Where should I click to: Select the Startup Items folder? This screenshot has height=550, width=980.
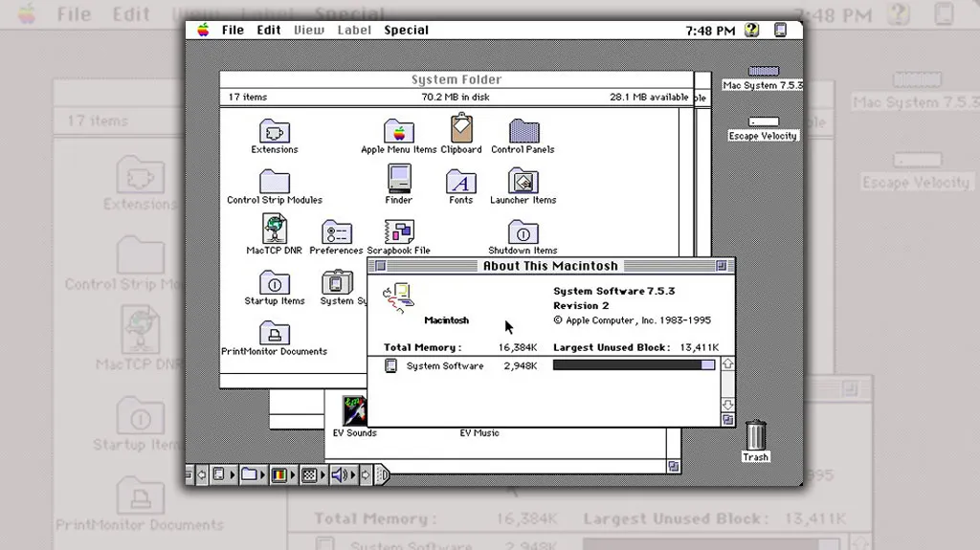click(275, 283)
